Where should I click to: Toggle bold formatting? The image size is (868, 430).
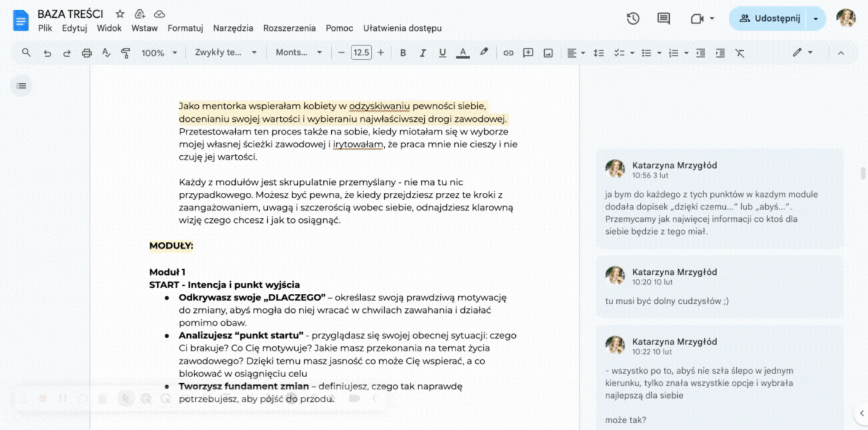click(x=403, y=53)
